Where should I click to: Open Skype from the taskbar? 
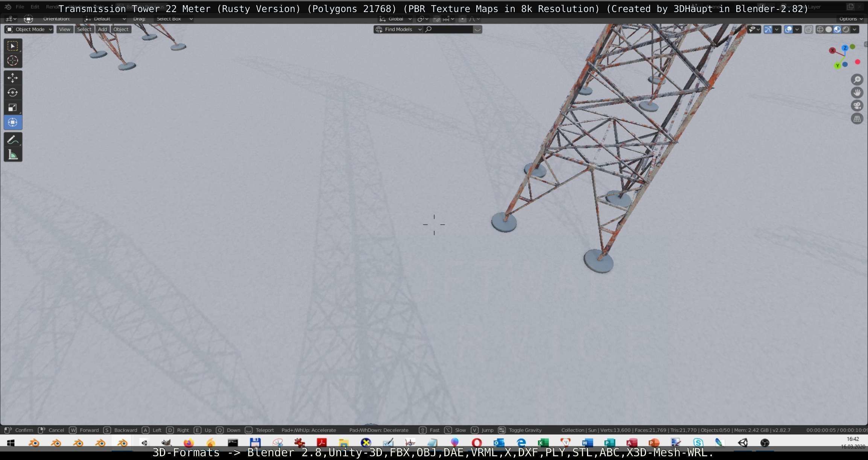click(x=698, y=443)
